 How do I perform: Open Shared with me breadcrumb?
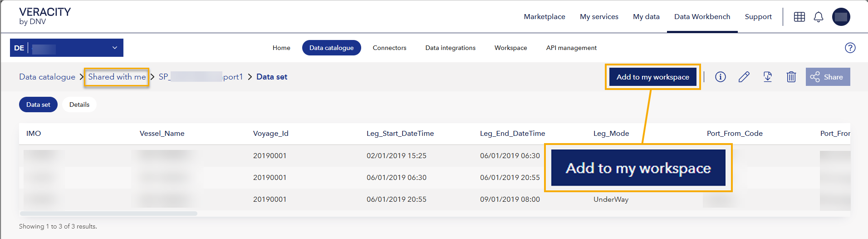pyautogui.click(x=117, y=77)
